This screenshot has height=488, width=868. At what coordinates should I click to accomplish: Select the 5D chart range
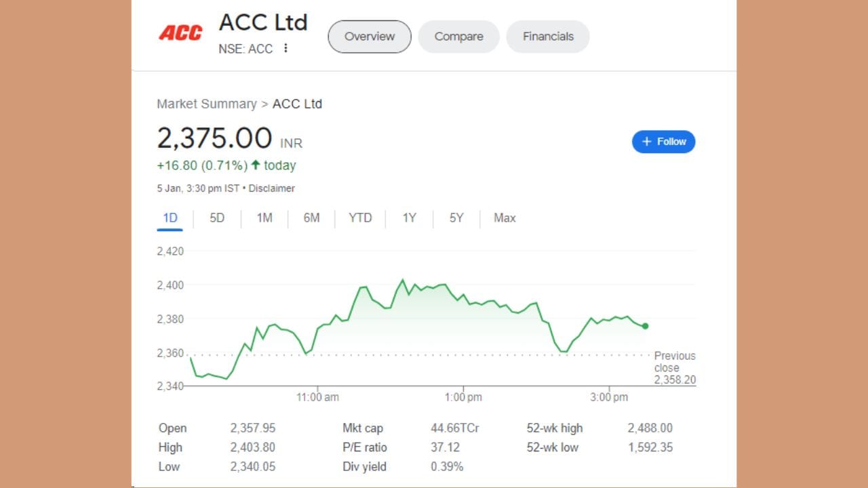[217, 218]
